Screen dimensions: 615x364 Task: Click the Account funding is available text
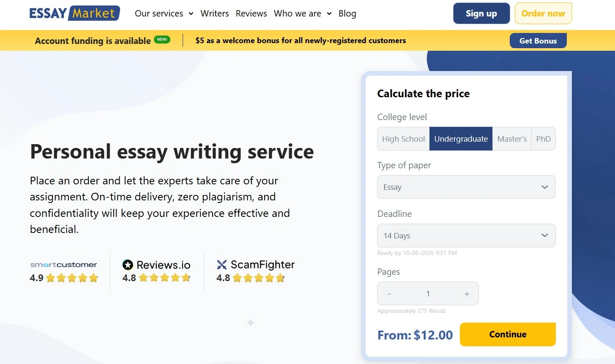pos(93,41)
